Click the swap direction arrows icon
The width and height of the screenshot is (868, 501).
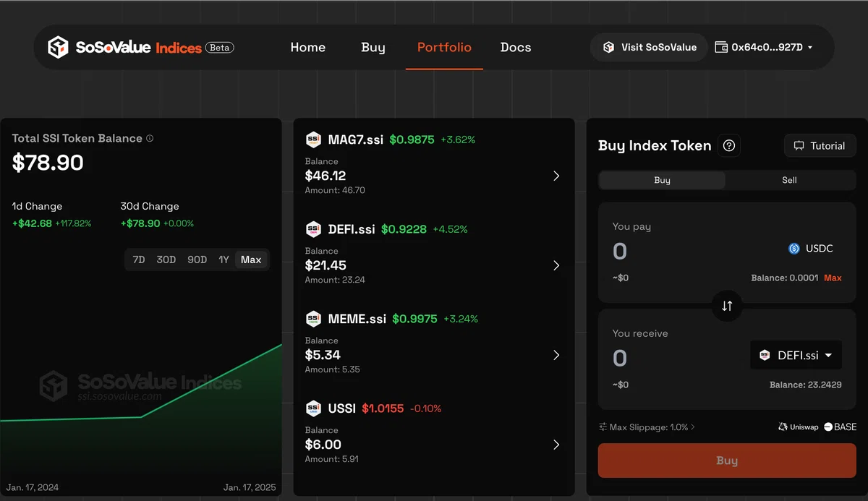tap(727, 306)
